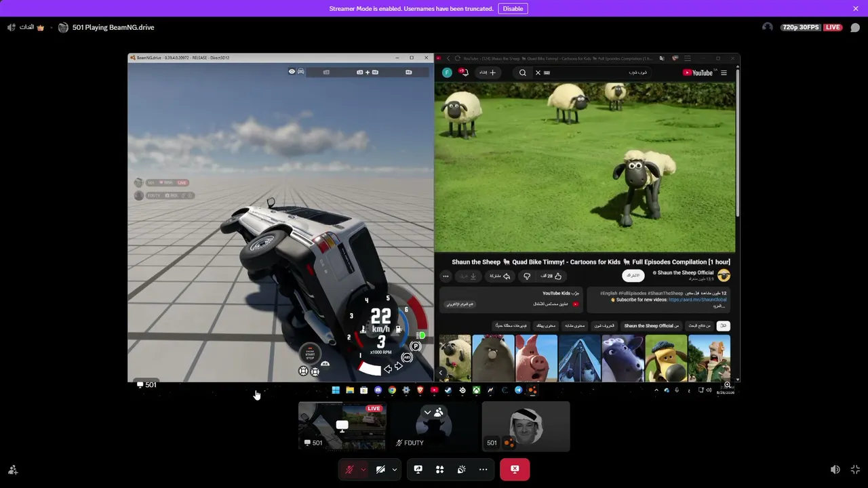Open Steam on the streamed taskbar

[448, 390]
